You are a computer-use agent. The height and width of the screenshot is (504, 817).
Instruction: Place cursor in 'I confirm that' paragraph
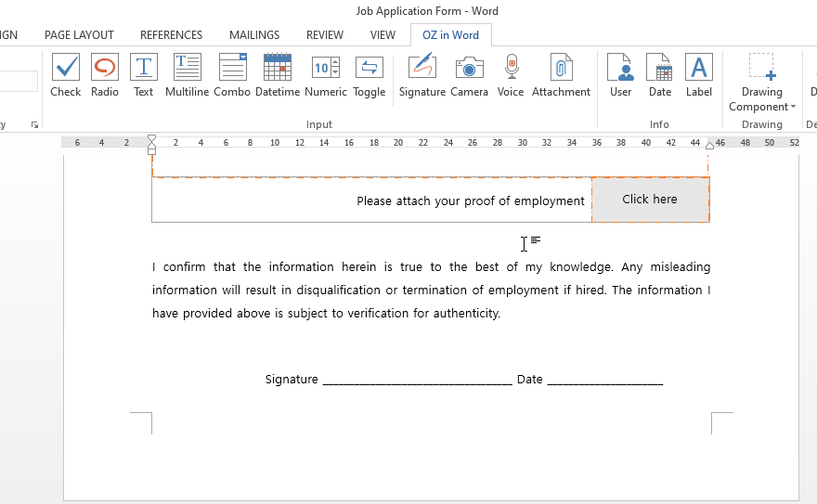pyautogui.click(x=431, y=290)
